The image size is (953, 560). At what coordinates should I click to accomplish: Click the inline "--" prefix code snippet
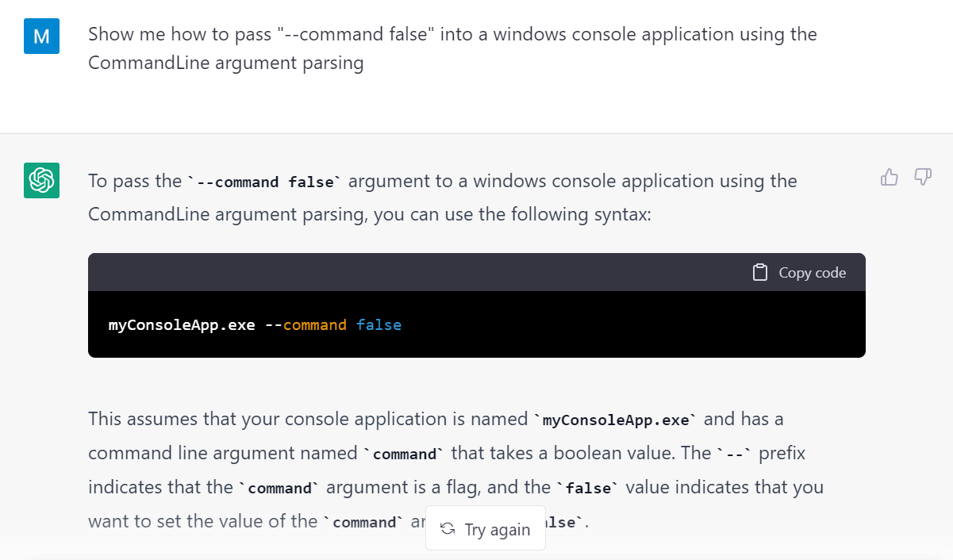736,455
